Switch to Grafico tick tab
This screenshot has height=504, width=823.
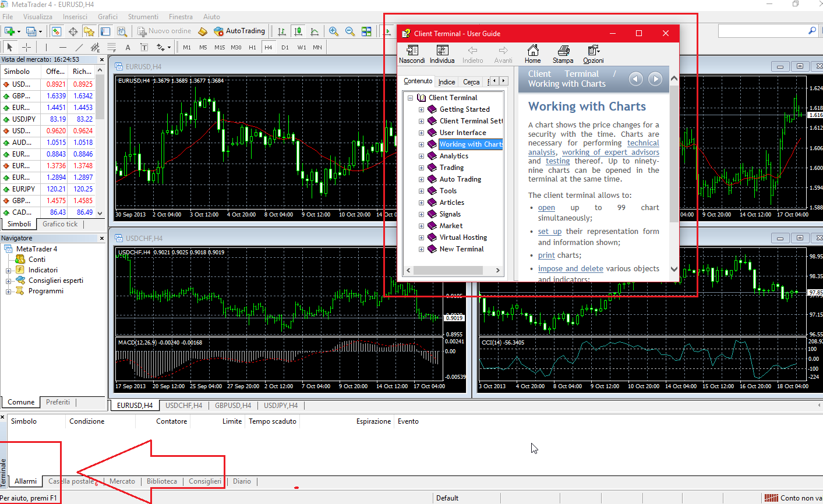pos(60,224)
